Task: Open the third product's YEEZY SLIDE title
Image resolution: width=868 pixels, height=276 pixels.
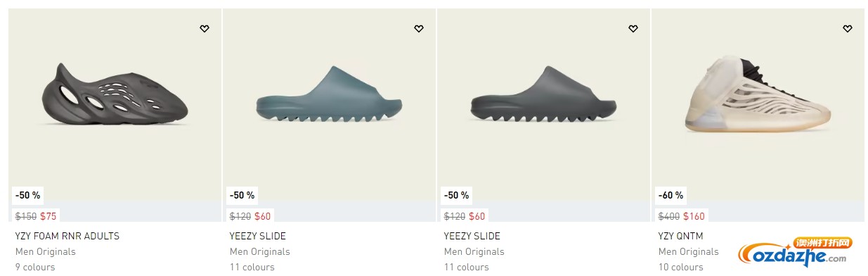Action: click(472, 236)
